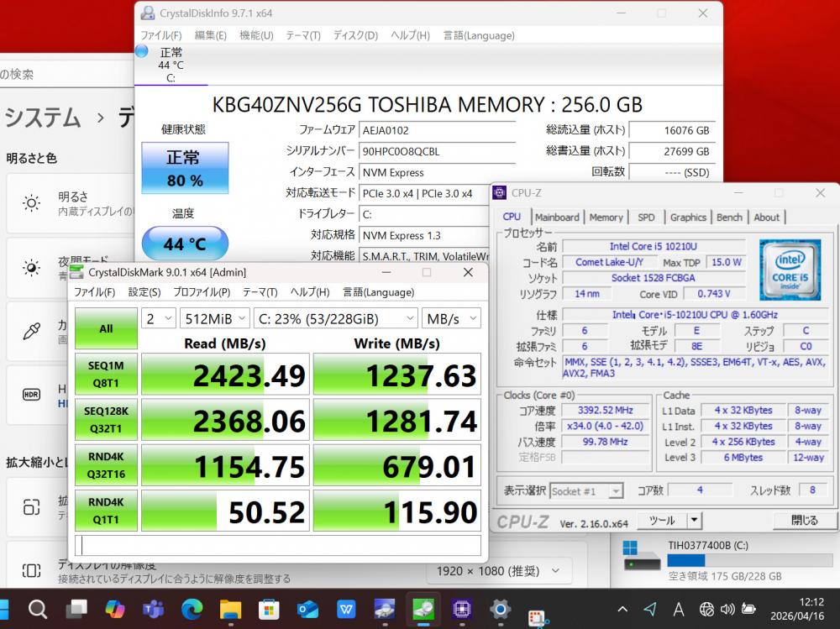
Task: Open CrystalDiskMark 設定(S) menu
Action: click(x=144, y=292)
